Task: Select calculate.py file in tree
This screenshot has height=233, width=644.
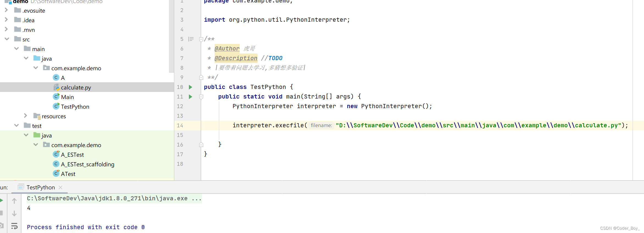Action: click(76, 87)
